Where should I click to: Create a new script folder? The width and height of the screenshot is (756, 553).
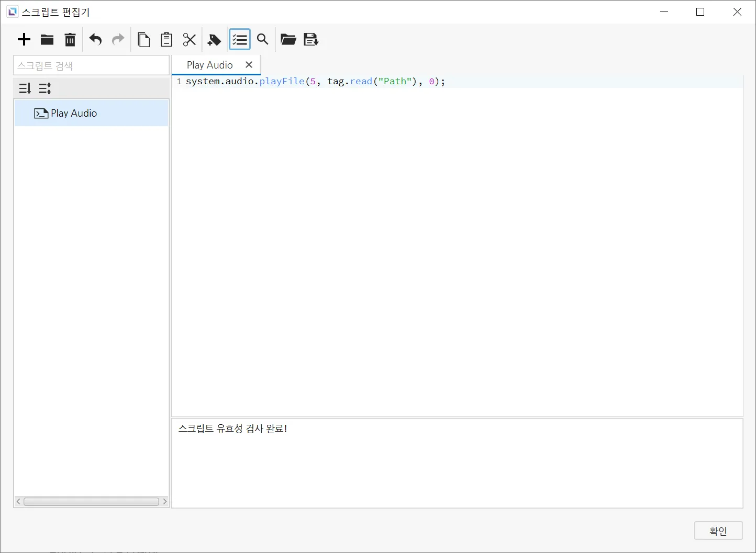(x=47, y=40)
